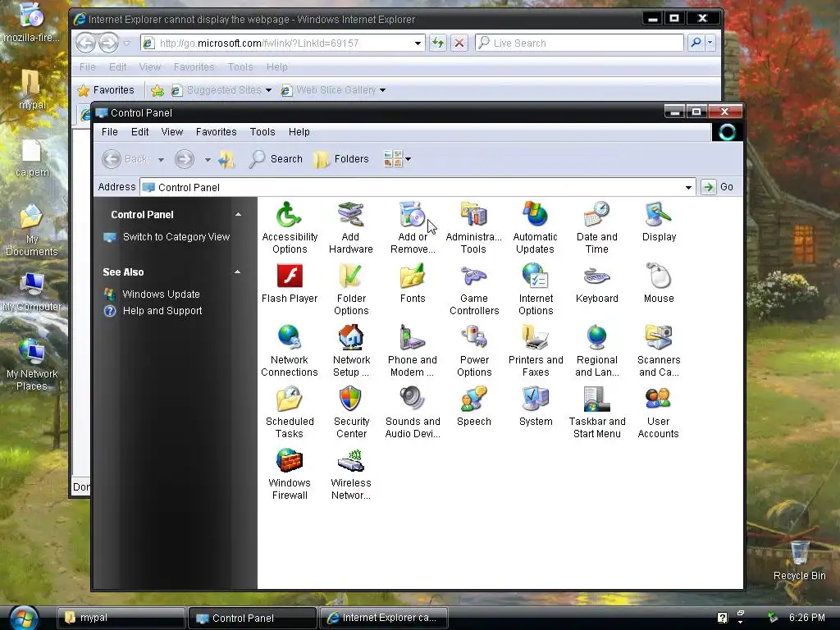Image resolution: width=840 pixels, height=630 pixels.
Task: Switch to mypal taskbar button
Action: (121, 618)
